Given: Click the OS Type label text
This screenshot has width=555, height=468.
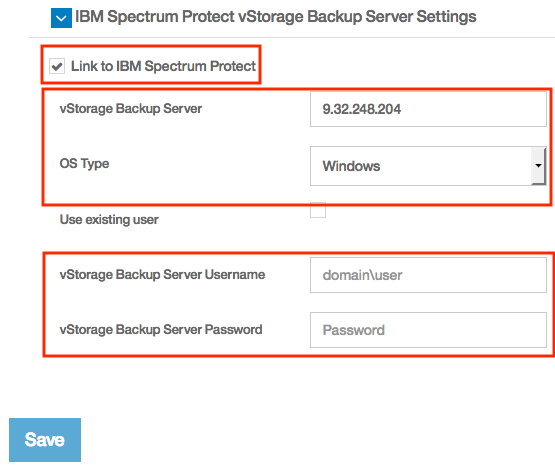Looking at the screenshot, I should 84,164.
